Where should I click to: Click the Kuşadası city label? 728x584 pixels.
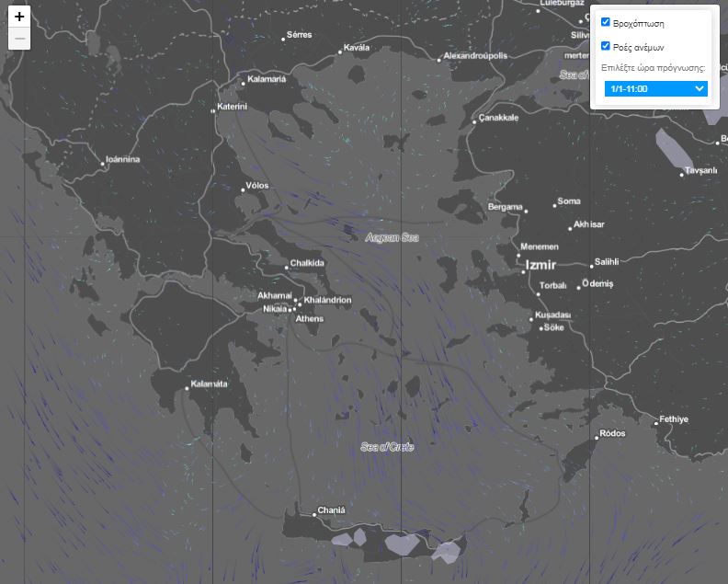point(552,315)
